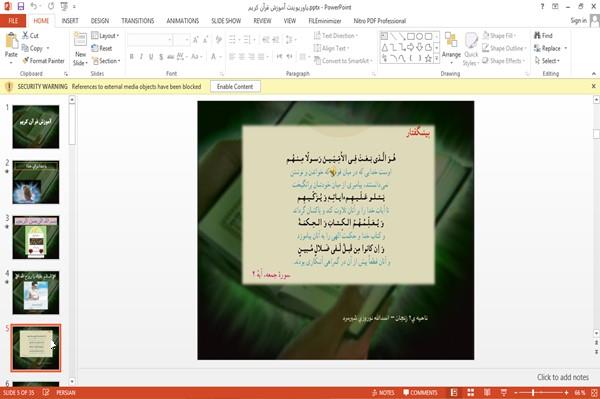The image size is (600, 399).
Task: Start Slide Show from status bar
Action: [x=504, y=392]
